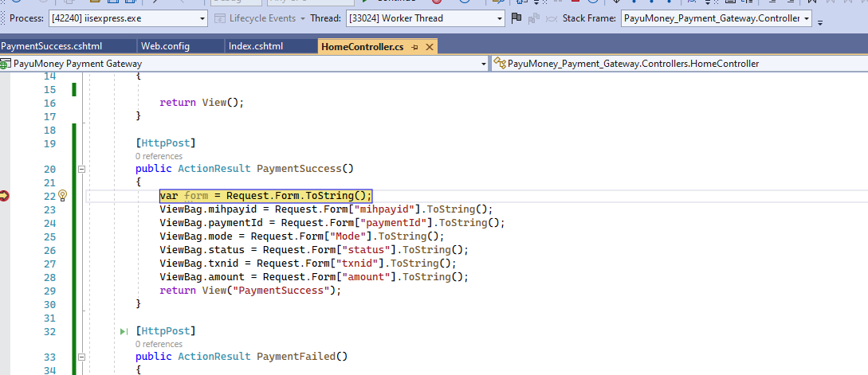Viewport: 868px width, 375px height.
Task: Click ViewBag.mode on line 25
Action: coord(202,236)
